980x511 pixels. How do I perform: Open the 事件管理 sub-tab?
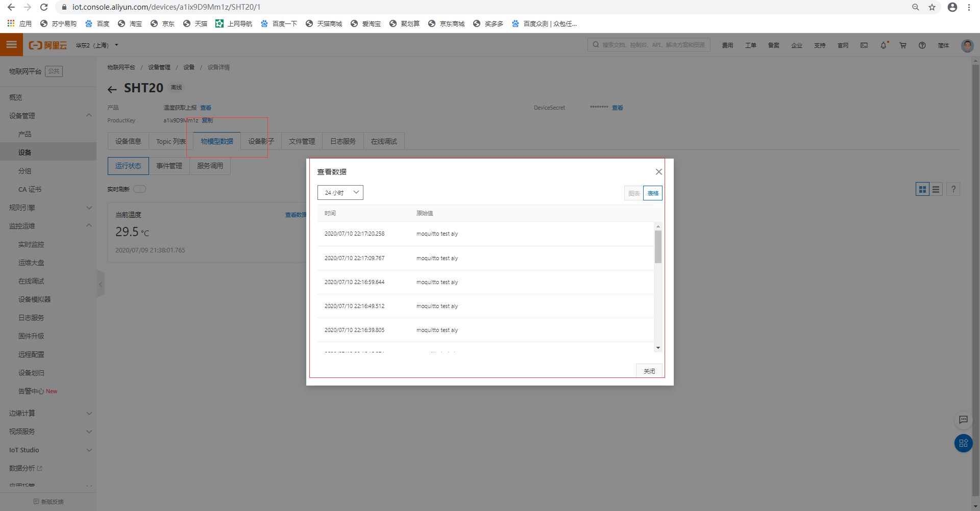pos(169,165)
